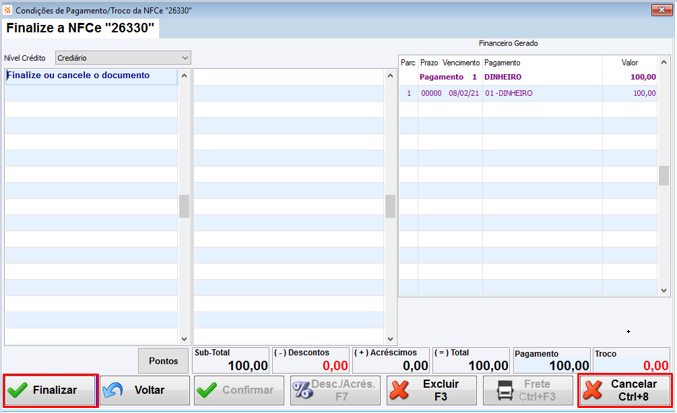
Task: Click the Frete Ctrl+F3 button
Action: (528, 390)
